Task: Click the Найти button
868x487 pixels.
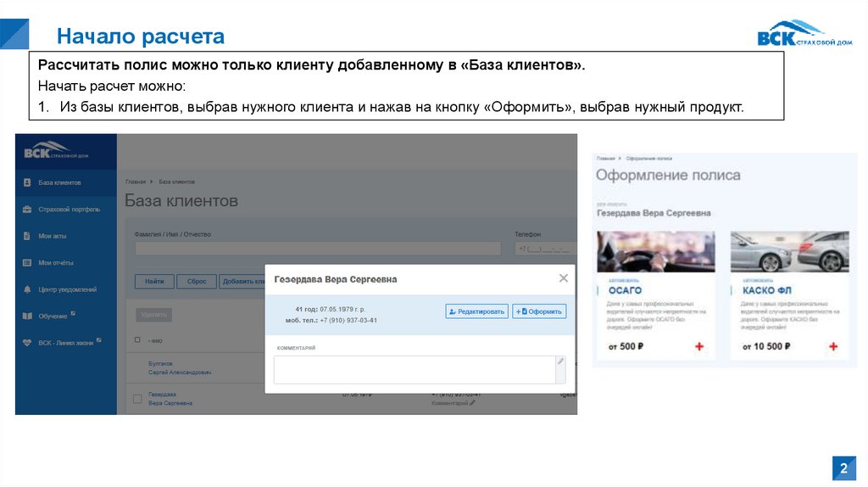Action: coord(154,282)
